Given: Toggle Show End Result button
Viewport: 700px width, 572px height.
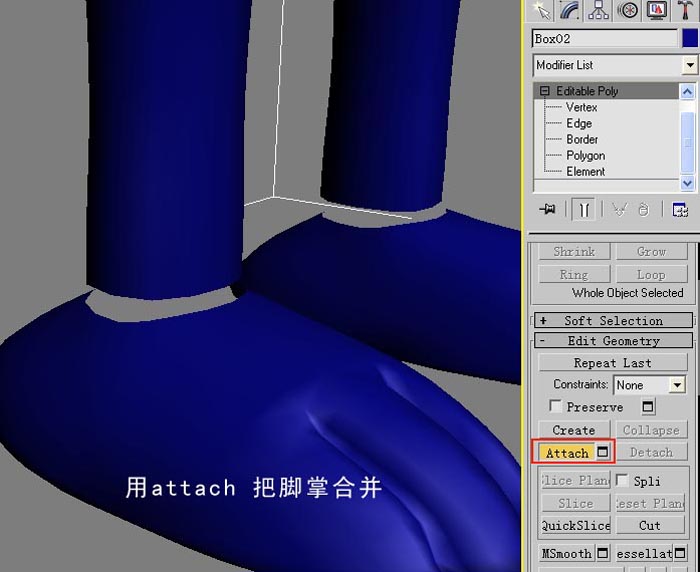Looking at the screenshot, I should 584,209.
